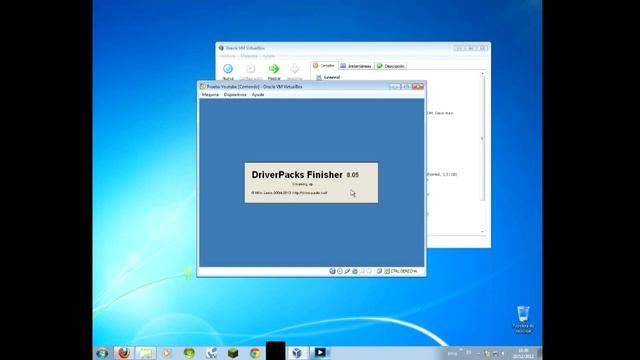
Task: Switch to the Detalles tab
Action: (324, 66)
